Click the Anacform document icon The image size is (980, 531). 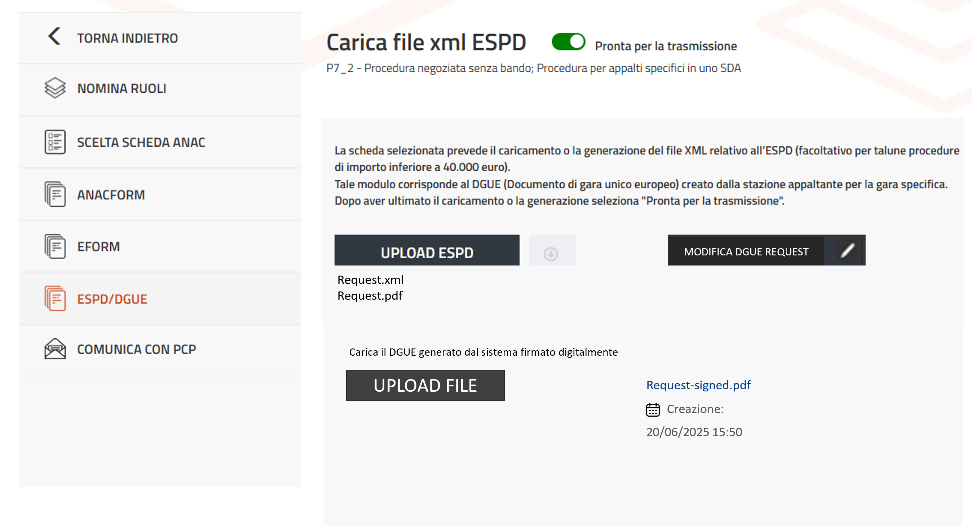[x=55, y=194]
